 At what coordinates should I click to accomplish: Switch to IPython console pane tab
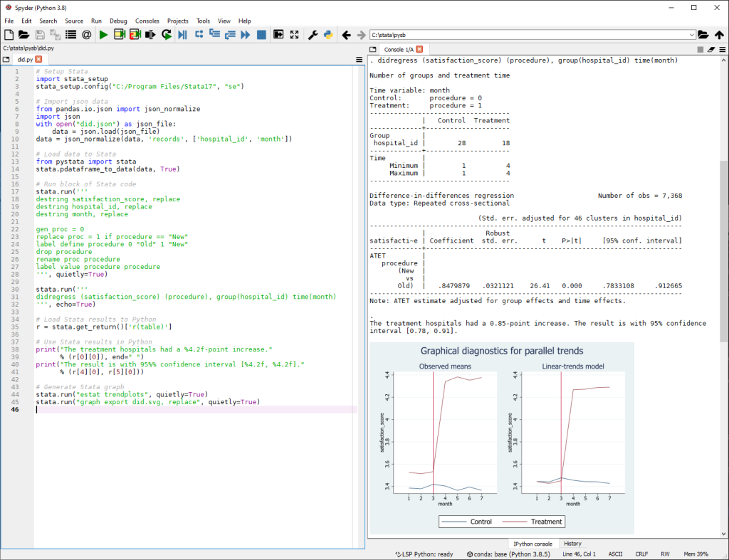(x=533, y=544)
